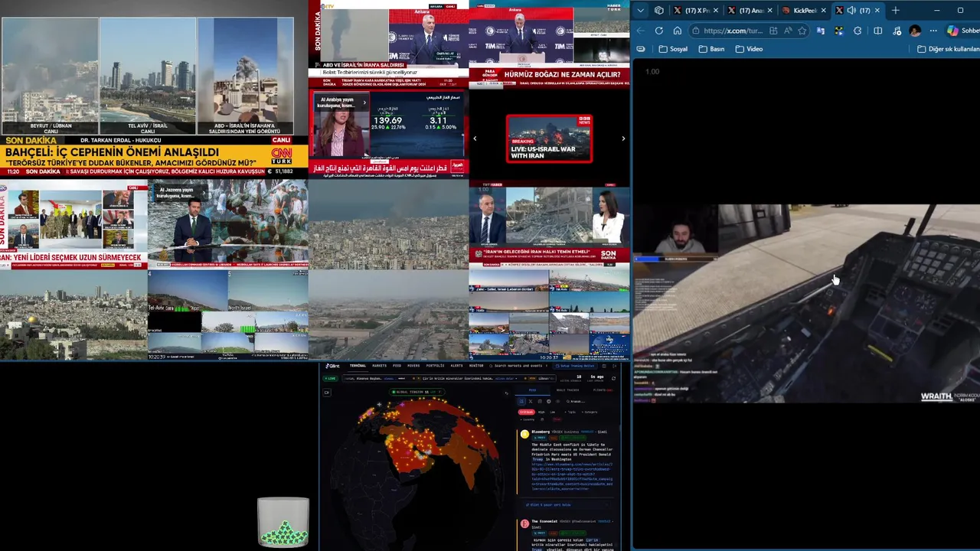Mute the active tab via speaker icon

[851, 11]
